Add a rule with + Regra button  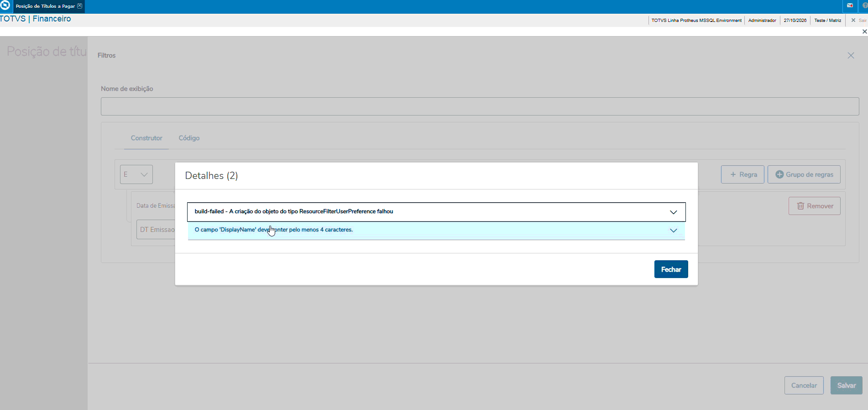coord(743,174)
